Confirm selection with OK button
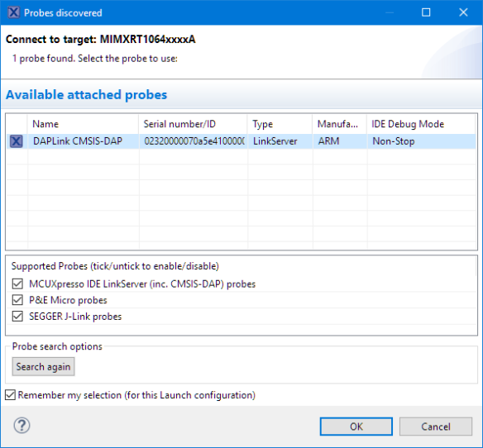The height and width of the screenshot is (448, 483). coord(356,427)
